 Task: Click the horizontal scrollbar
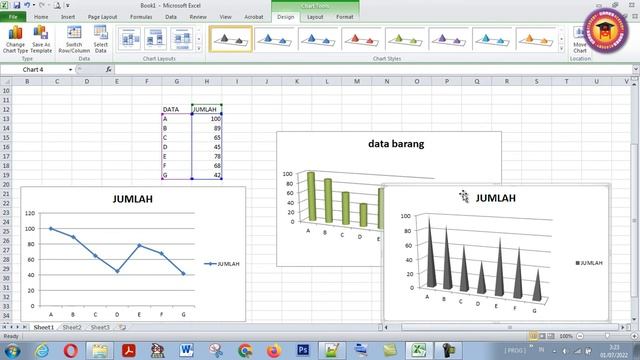pyautogui.click(x=509, y=327)
